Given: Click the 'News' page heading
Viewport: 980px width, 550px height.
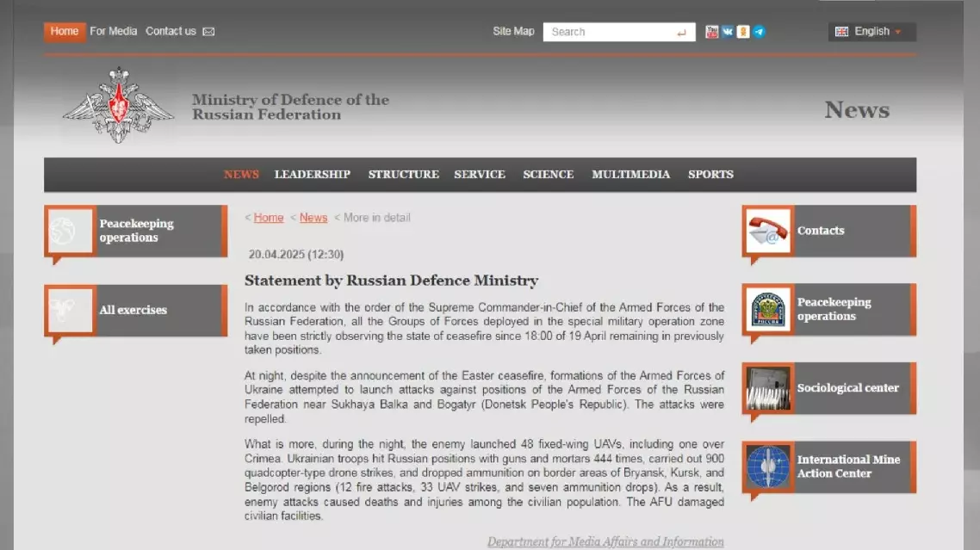Looking at the screenshot, I should tap(857, 110).
